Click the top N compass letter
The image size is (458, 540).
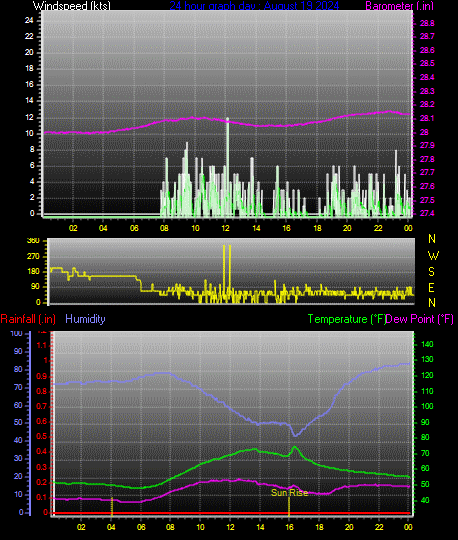pyautogui.click(x=432, y=239)
